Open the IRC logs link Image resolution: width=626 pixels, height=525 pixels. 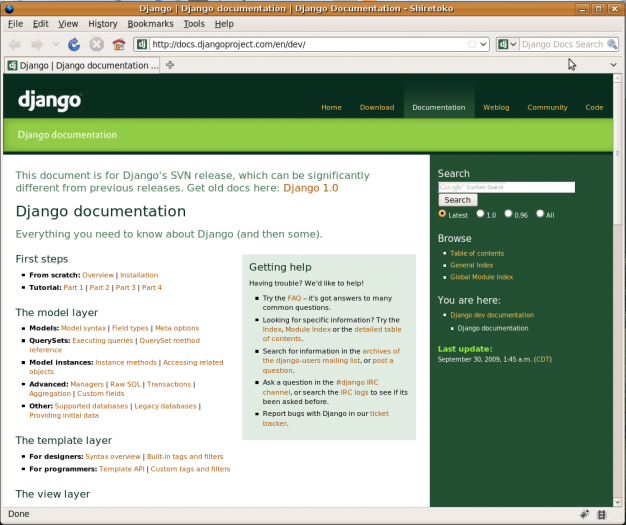(x=354, y=392)
